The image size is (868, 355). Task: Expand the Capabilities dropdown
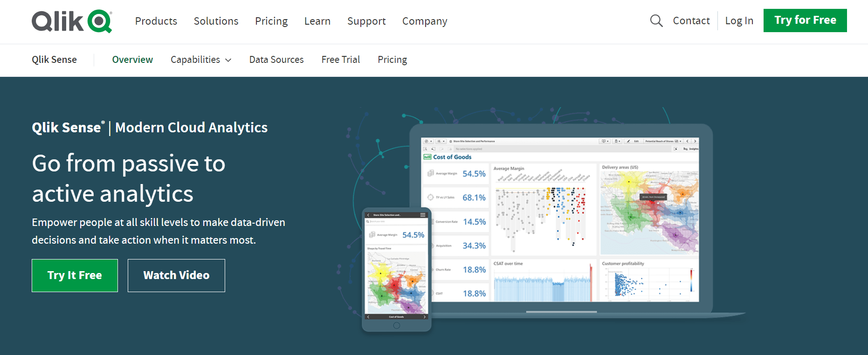click(201, 60)
